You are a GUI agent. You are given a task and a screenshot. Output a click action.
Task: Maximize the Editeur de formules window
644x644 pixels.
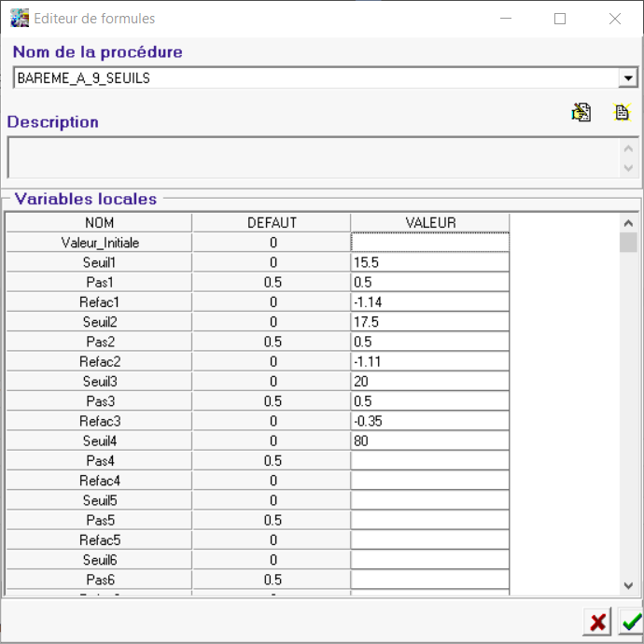(560, 19)
